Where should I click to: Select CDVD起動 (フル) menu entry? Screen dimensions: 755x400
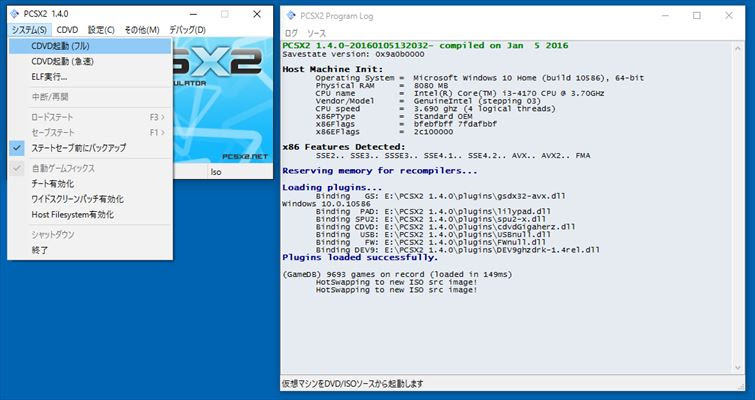point(90,46)
